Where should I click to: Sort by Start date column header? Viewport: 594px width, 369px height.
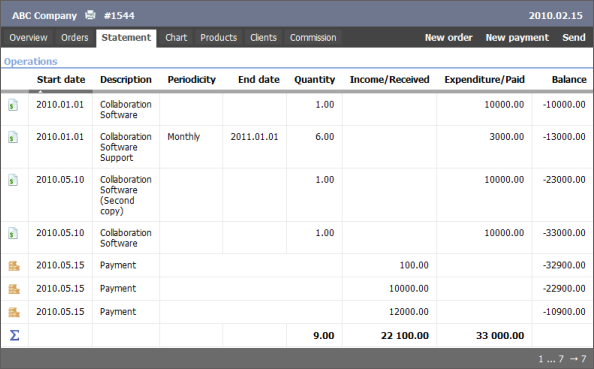pos(61,80)
